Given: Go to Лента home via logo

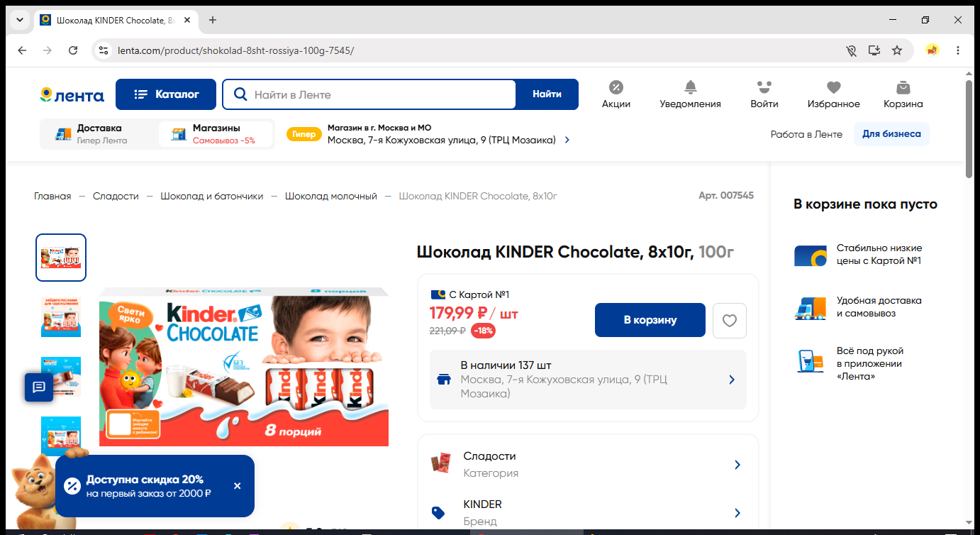Looking at the screenshot, I should [72, 95].
